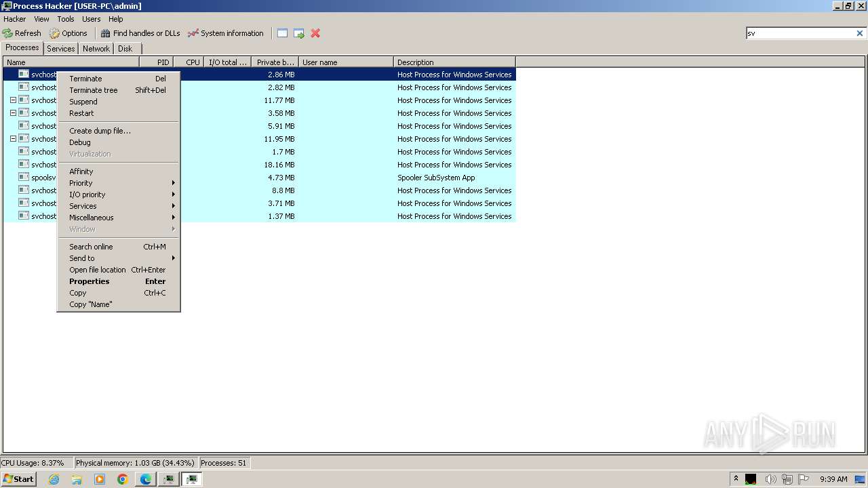Choose Open file location entry

tap(118, 270)
